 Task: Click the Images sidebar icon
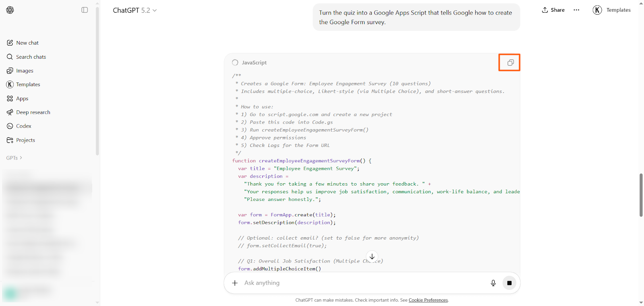click(x=10, y=71)
